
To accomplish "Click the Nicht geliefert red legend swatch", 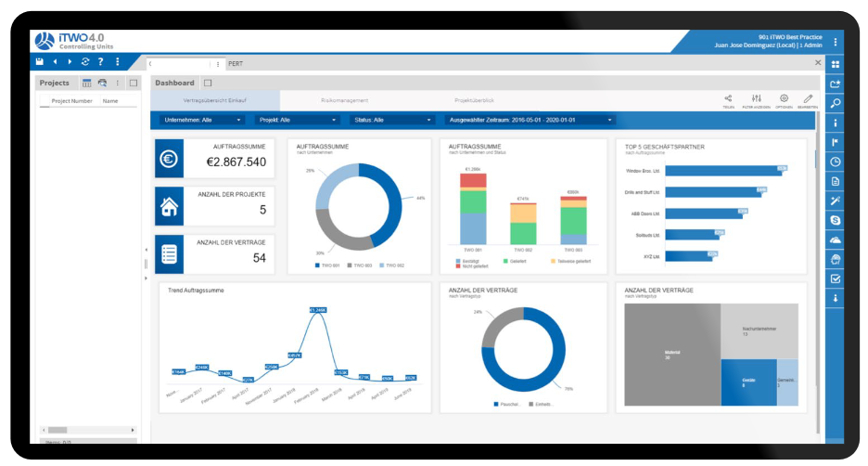I will click(x=458, y=266).
